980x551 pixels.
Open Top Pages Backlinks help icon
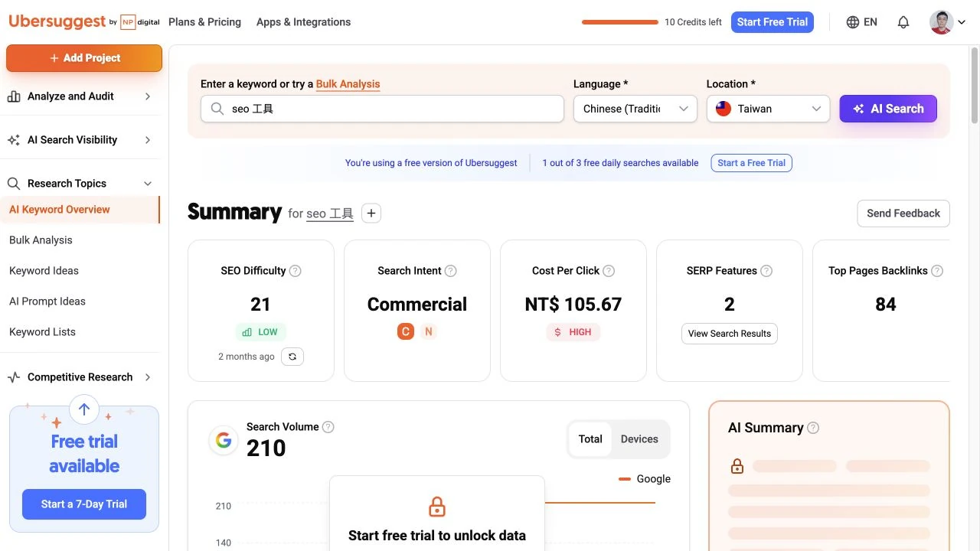click(x=937, y=271)
